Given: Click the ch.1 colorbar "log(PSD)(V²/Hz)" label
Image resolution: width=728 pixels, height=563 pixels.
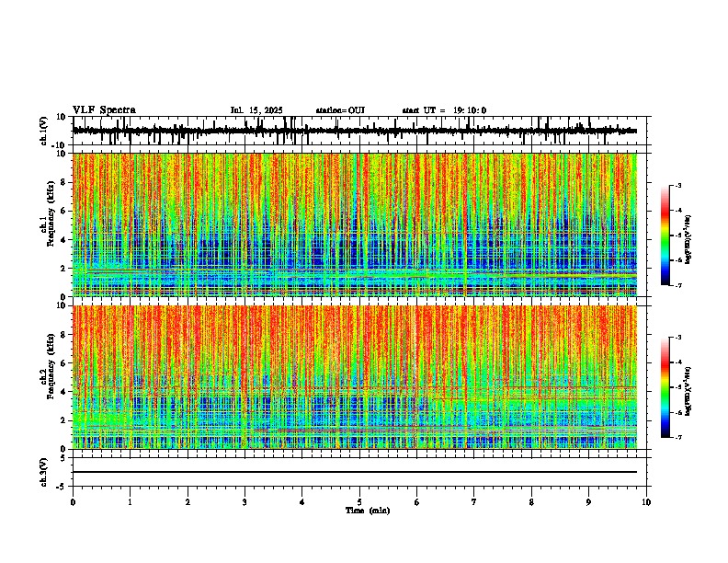Looking at the screenshot, I should (688, 240).
